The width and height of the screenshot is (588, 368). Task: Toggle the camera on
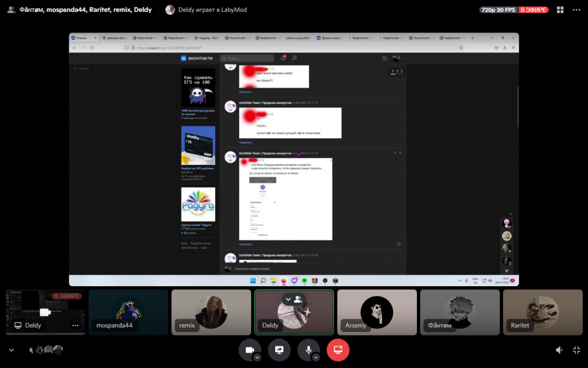(250, 350)
